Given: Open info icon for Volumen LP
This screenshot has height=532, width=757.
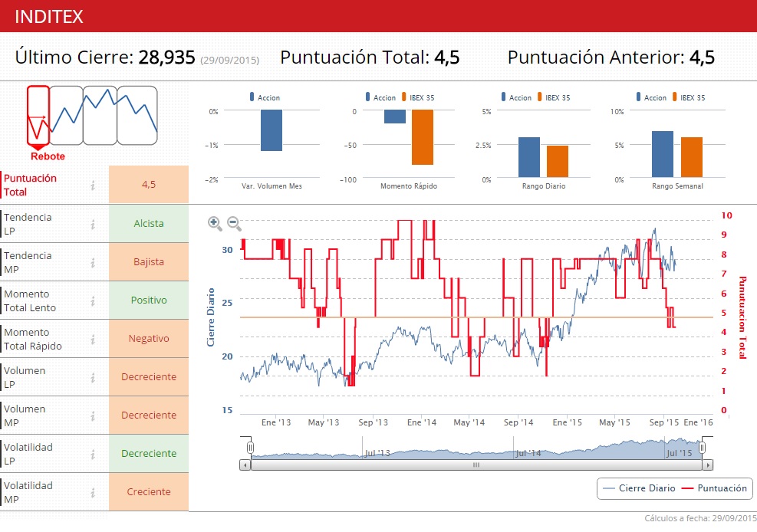Looking at the screenshot, I should (x=93, y=378).
